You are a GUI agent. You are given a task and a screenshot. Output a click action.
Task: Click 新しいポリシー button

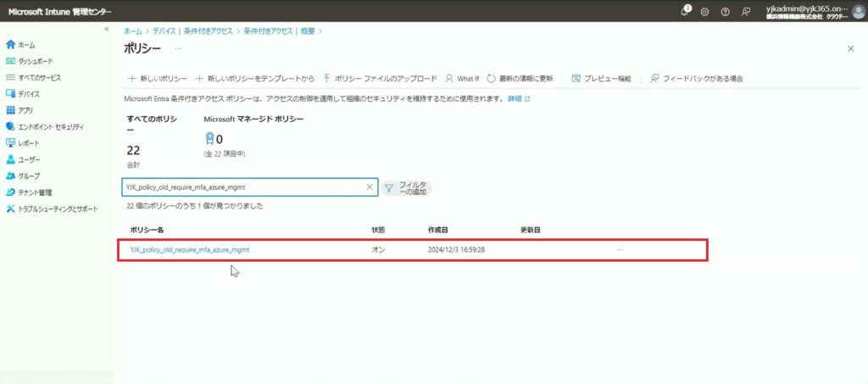coord(158,79)
